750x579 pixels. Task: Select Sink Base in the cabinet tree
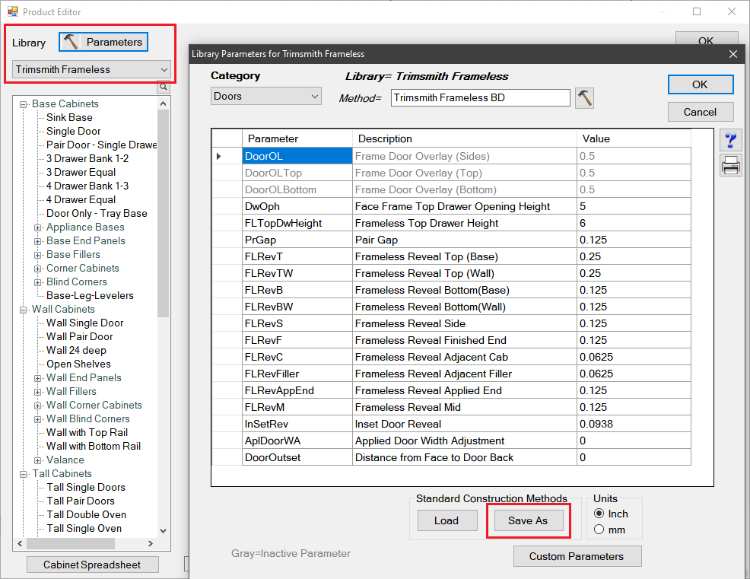click(x=69, y=118)
